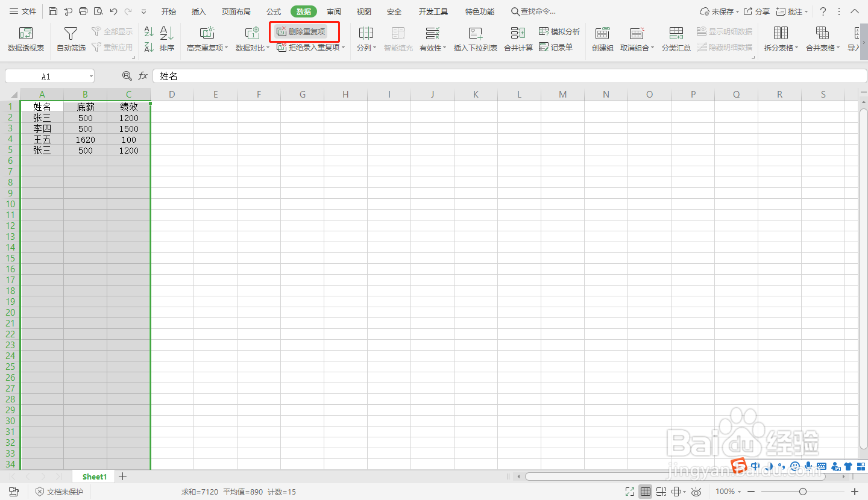Switch to the 开始 home tab

pos(169,11)
